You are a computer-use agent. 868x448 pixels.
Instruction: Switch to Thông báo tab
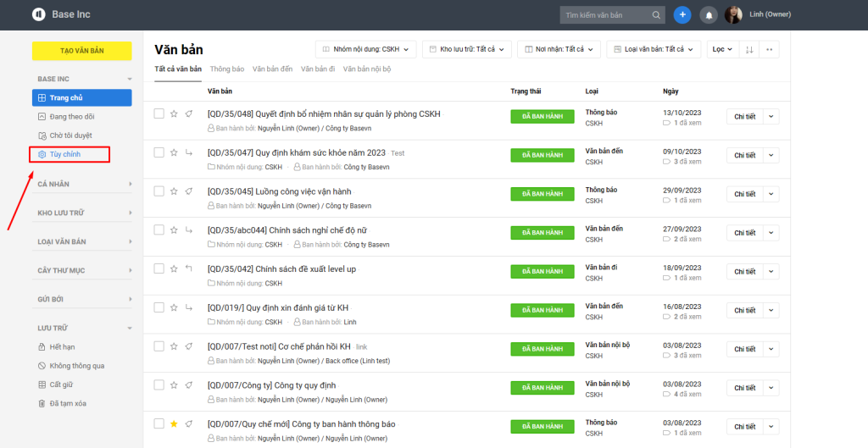pyautogui.click(x=227, y=69)
